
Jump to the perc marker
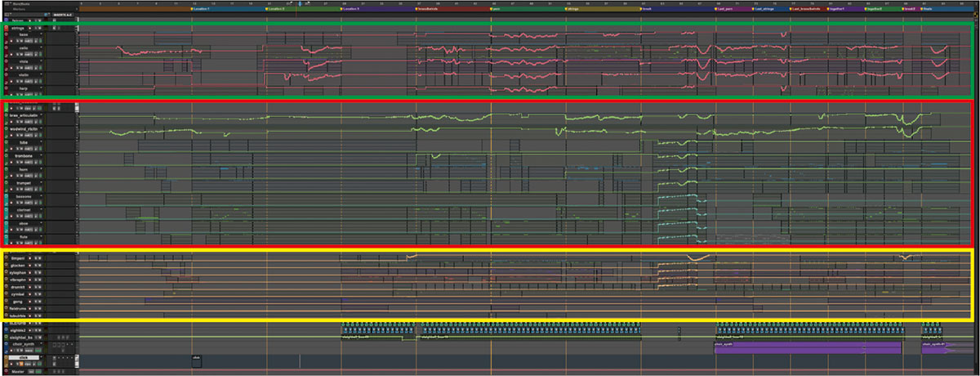(x=496, y=9)
